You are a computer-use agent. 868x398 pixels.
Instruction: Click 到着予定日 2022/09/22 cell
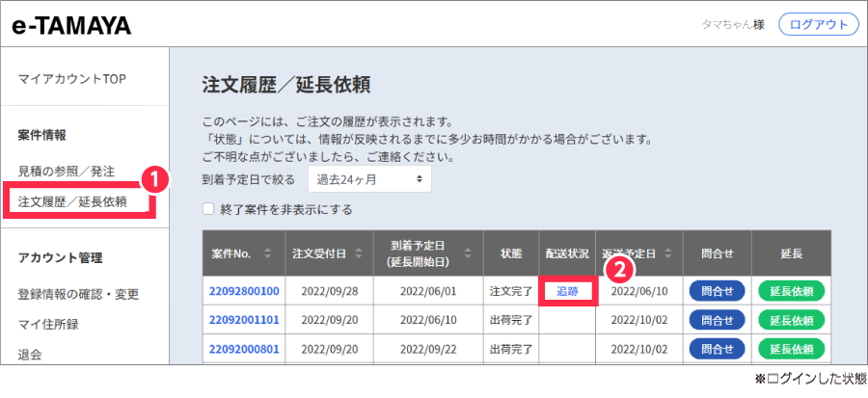coord(428,349)
